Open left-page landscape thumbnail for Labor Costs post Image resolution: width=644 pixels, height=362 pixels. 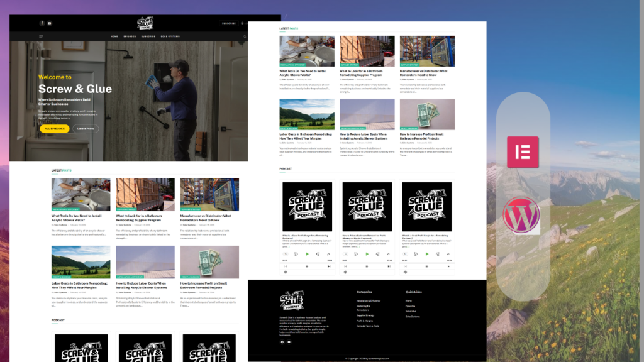81,262
